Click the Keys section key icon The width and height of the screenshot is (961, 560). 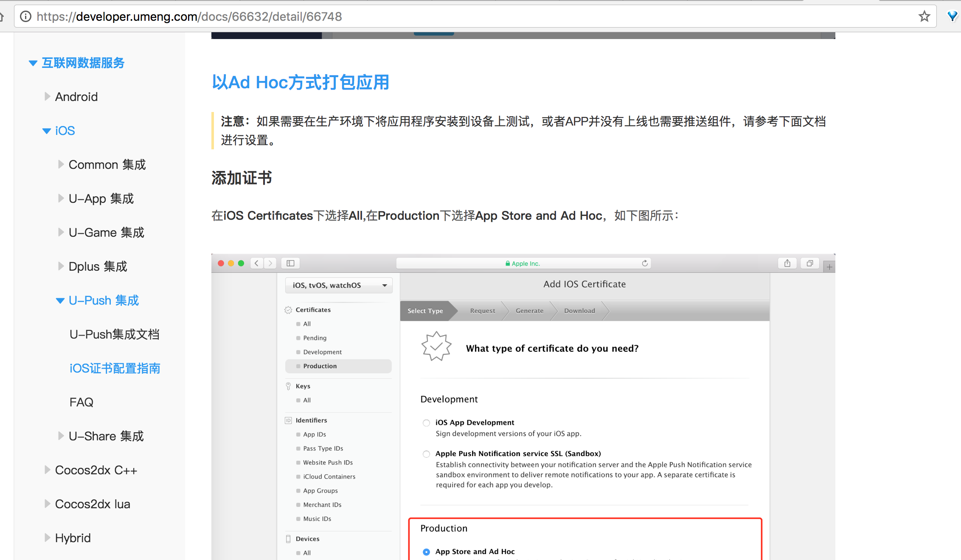[x=288, y=386]
